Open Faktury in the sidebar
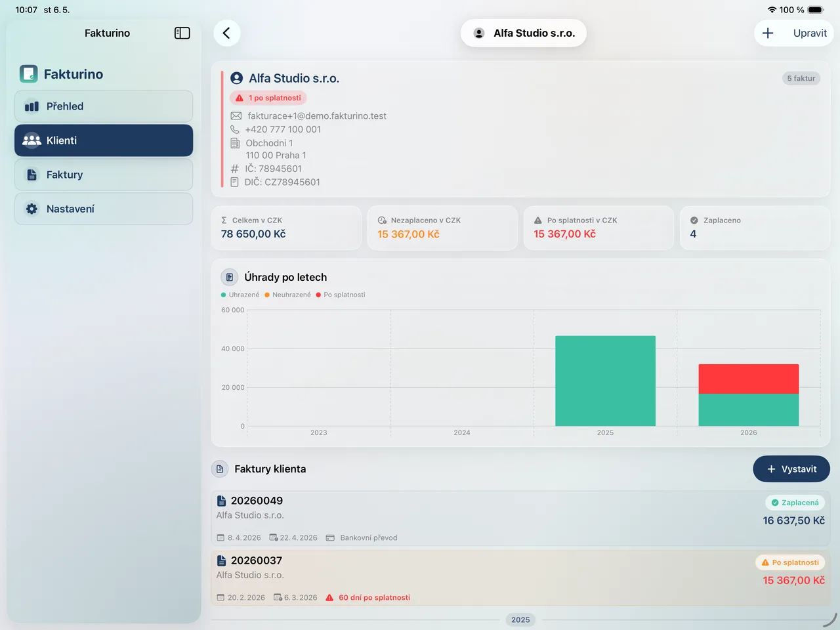 point(104,175)
